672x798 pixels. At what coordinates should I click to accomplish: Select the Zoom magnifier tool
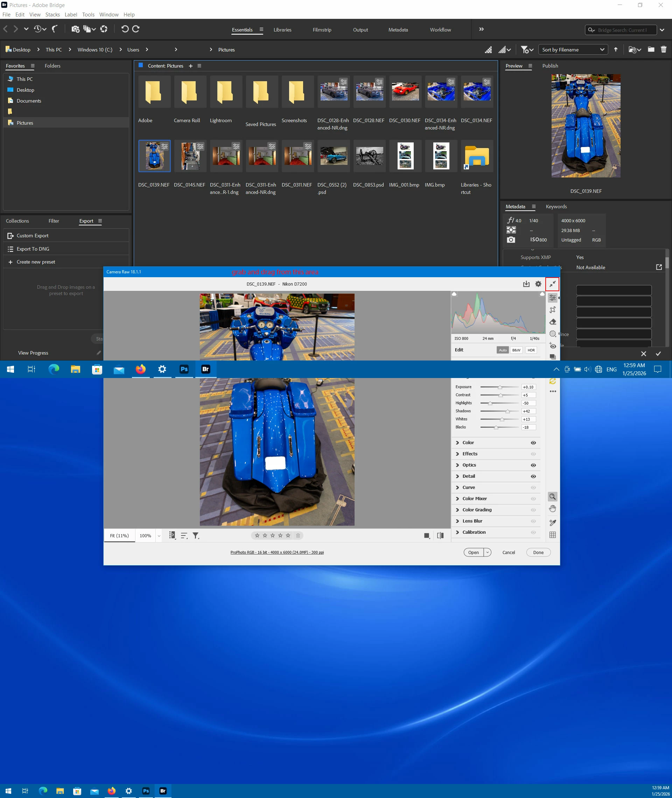(x=552, y=497)
